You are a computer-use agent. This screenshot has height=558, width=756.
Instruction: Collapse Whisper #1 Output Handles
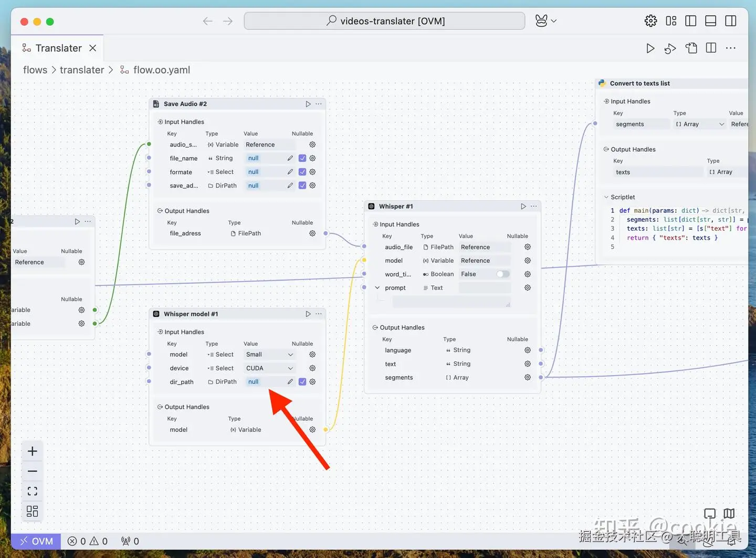click(375, 328)
